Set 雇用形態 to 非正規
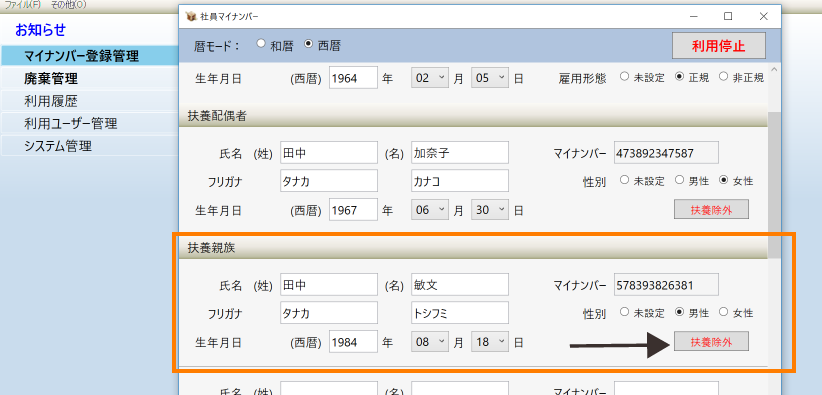Viewport: 822px width, 395px height. [x=723, y=77]
